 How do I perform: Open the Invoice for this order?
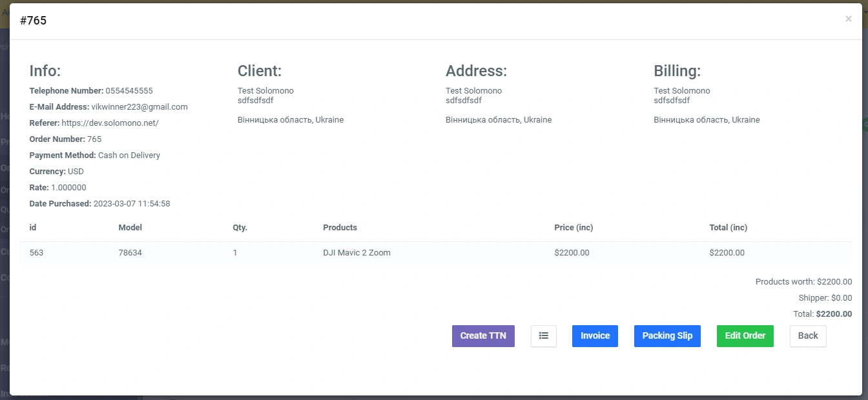click(x=595, y=335)
